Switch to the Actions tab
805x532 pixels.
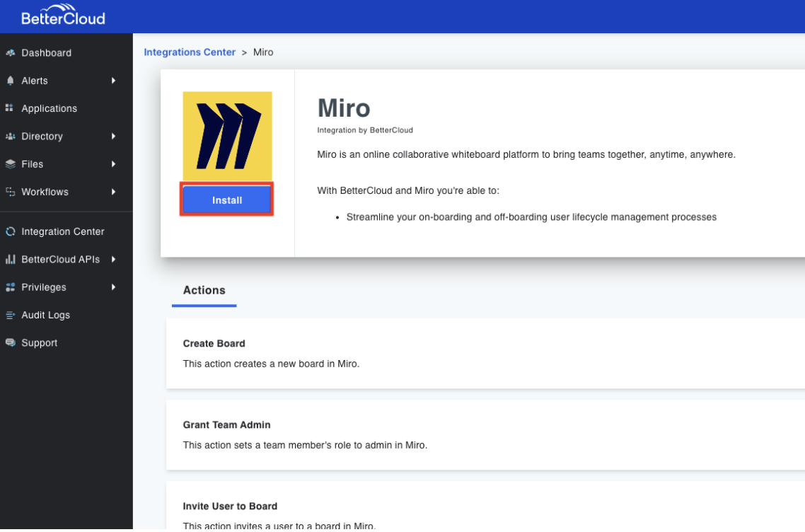(x=204, y=290)
